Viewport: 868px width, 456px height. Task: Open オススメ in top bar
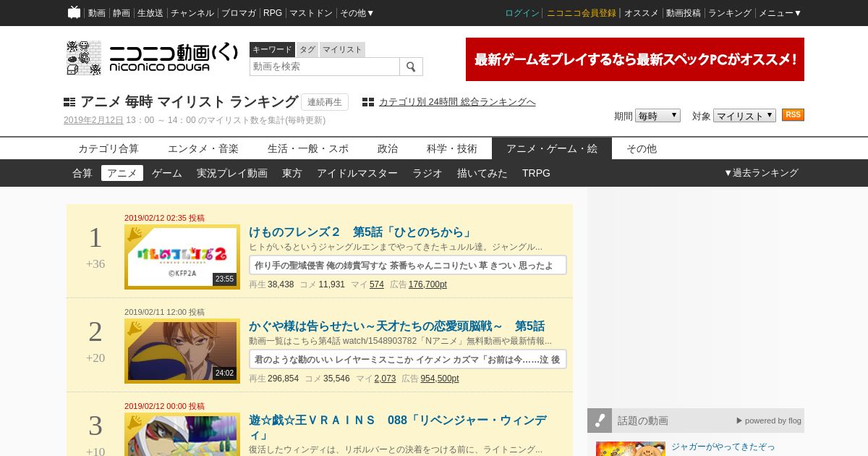[x=642, y=13]
